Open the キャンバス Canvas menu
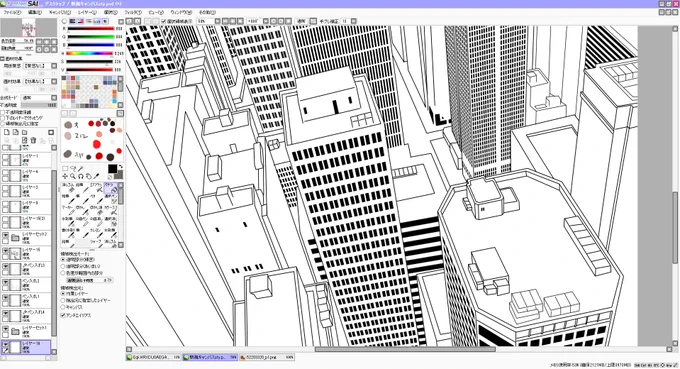The height and width of the screenshot is (369, 680). [x=60, y=13]
